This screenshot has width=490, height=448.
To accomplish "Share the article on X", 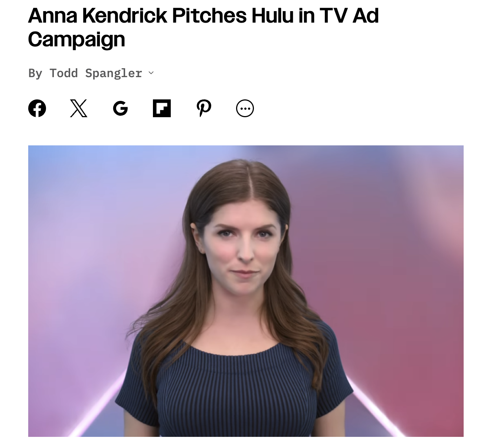I will click(x=79, y=108).
